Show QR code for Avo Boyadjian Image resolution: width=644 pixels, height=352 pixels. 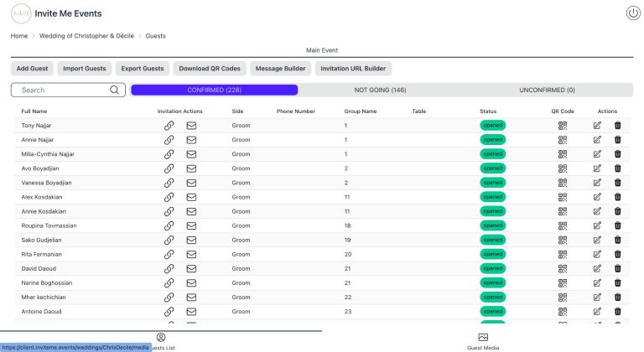(563, 168)
